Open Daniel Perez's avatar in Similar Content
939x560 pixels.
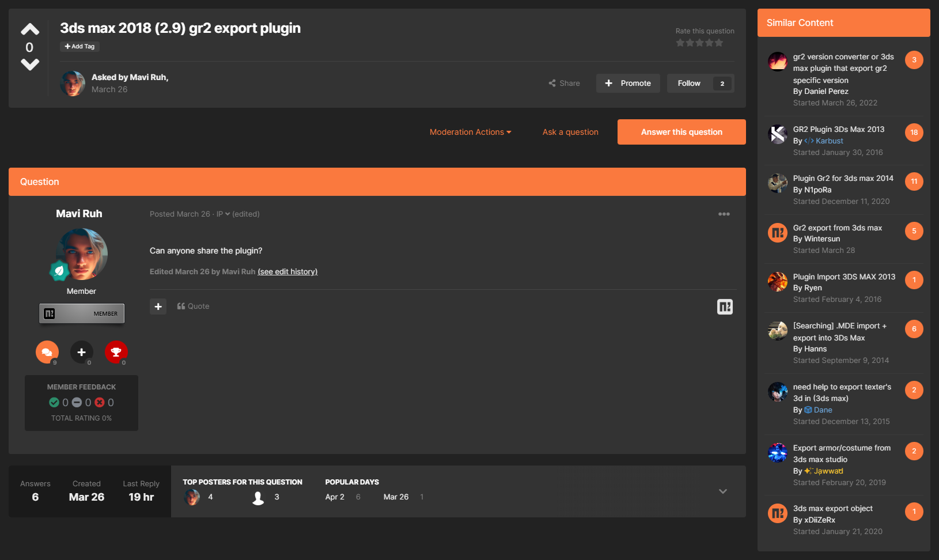click(x=778, y=61)
